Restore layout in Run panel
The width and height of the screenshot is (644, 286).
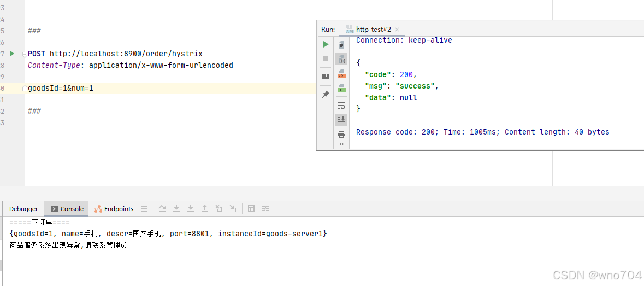coord(326,77)
